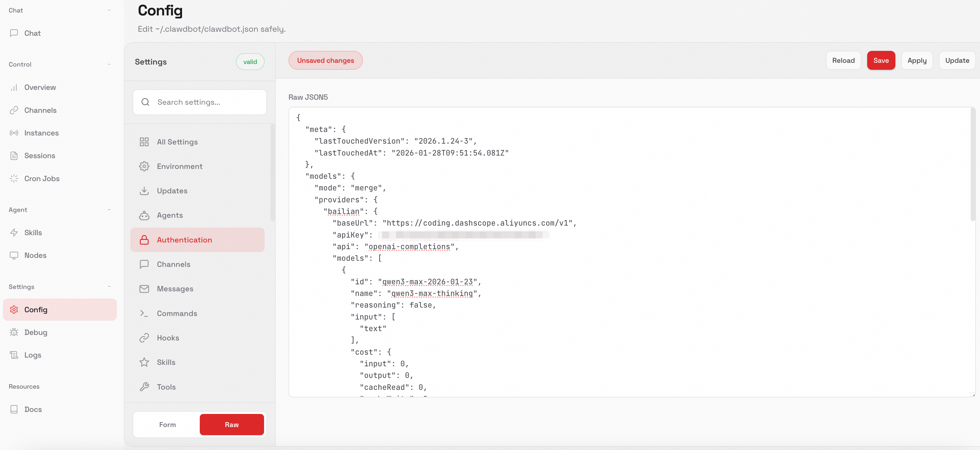Viewport: 980px width, 450px height.
Task: Click the Instances broadcast icon
Action: 14,133
